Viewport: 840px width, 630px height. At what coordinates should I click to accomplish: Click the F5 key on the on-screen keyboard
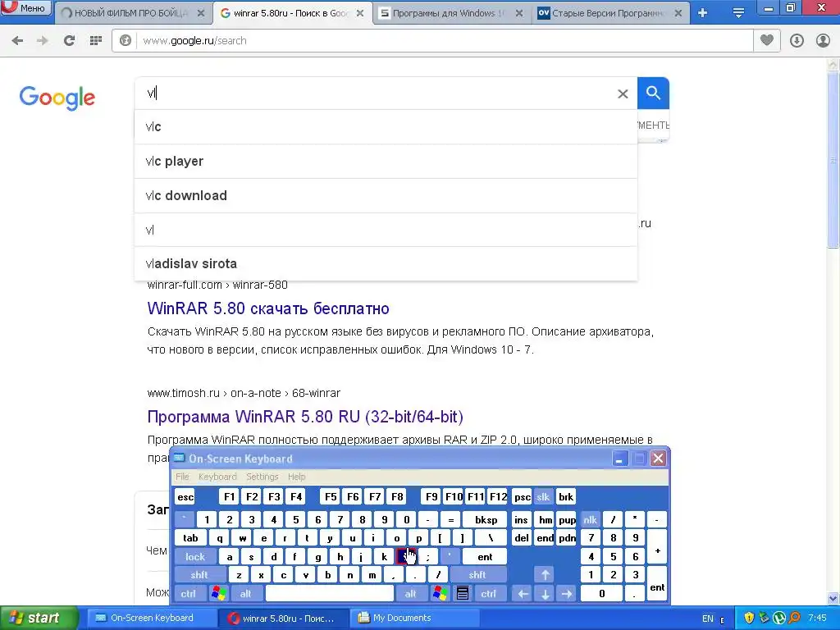pos(331,497)
